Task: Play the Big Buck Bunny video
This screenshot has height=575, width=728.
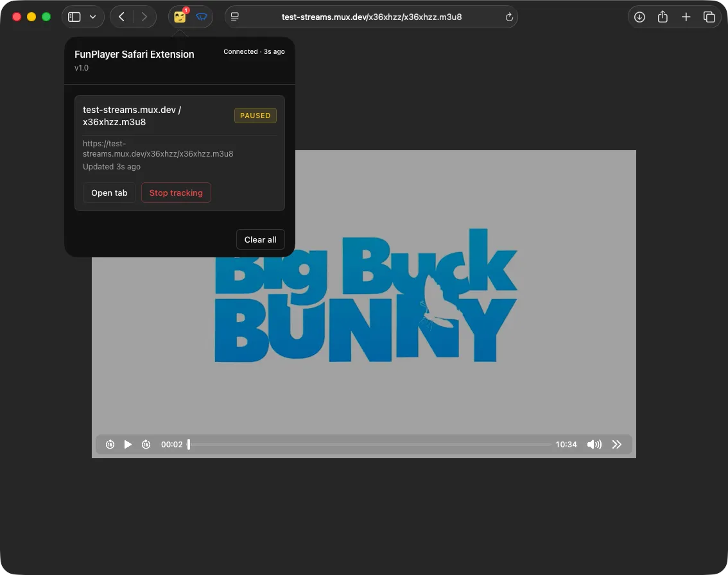Action: point(128,444)
